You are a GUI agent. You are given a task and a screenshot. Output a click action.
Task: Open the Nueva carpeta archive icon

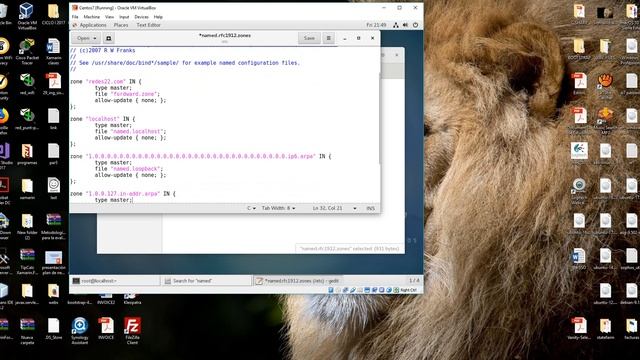[x=27, y=330]
